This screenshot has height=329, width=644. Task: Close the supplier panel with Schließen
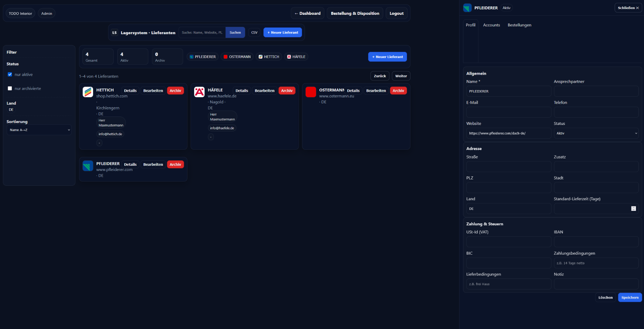click(x=628, y=8)
